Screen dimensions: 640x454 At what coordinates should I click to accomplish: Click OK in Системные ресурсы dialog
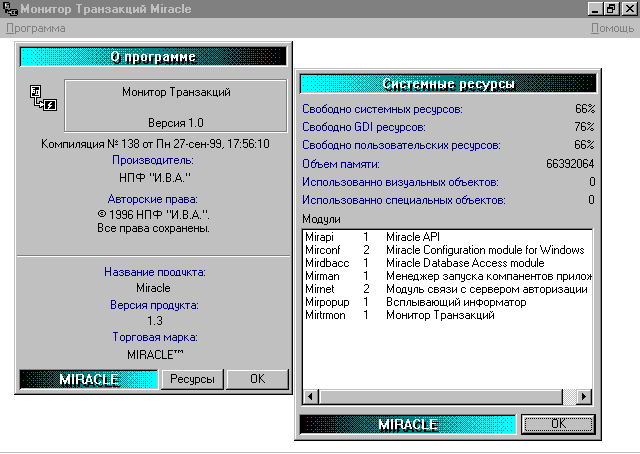pos(558,424)
